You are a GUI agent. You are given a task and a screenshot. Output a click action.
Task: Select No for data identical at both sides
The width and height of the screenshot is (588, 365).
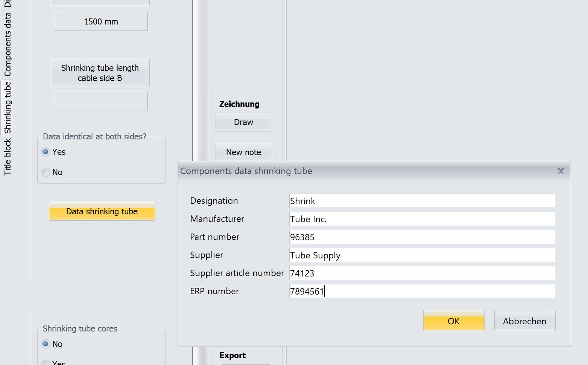point(46,172)
